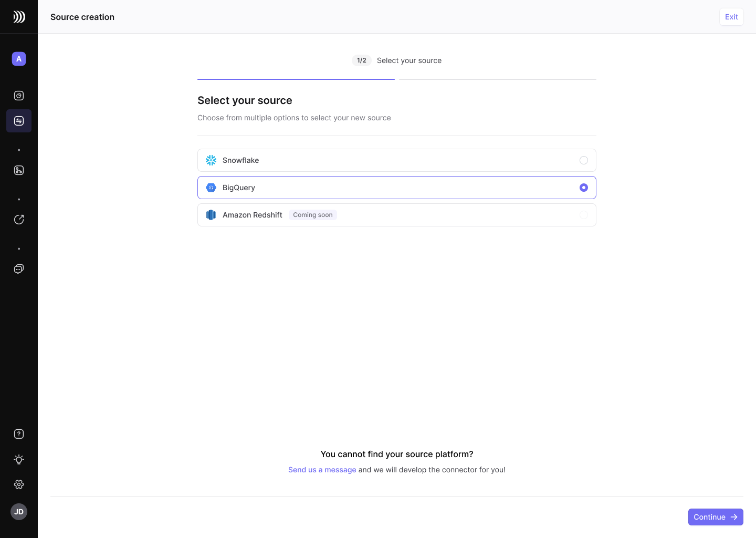Open the purple "A" workspace switcher
Screen dimensions: 756x538
coord(19,59)
